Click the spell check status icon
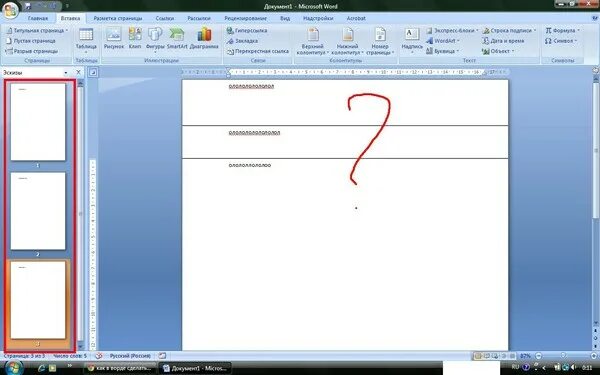The image size is (600, 375). [x=99, y=356]
